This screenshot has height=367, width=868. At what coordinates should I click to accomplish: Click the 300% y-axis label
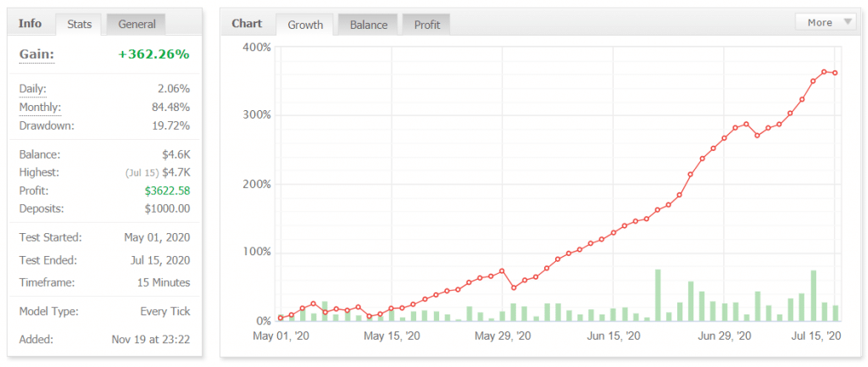tap(257, 115)
